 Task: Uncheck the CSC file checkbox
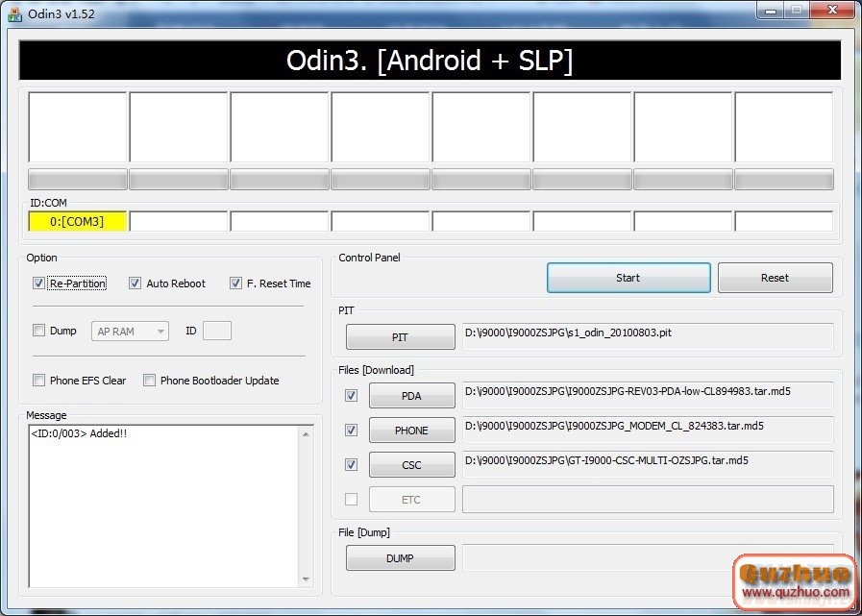tap(351, 465)
